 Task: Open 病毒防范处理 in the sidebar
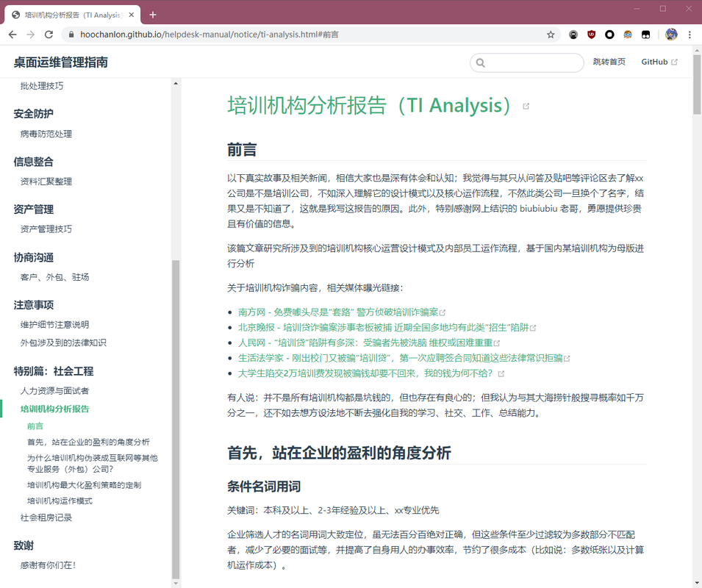tap(46, 133)
